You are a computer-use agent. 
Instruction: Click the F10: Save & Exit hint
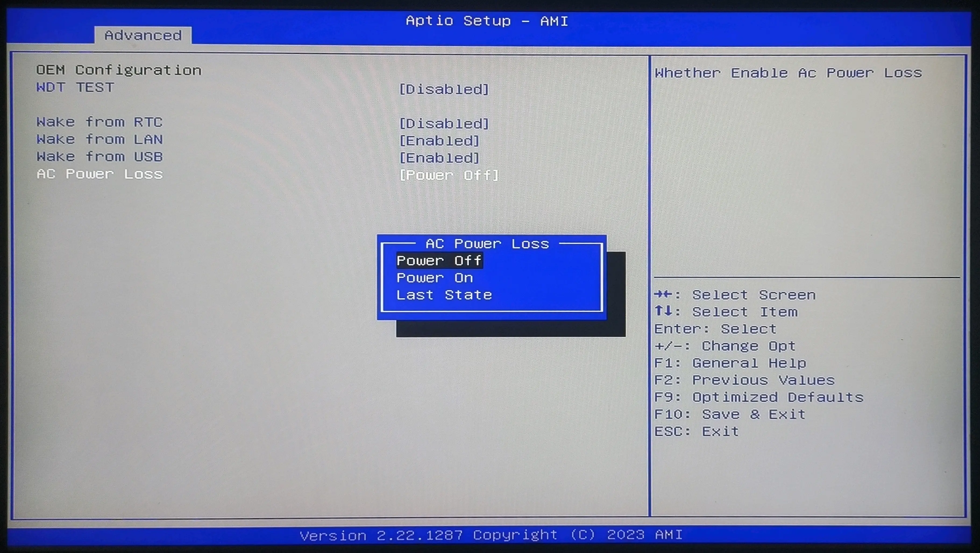click(730, 414)
